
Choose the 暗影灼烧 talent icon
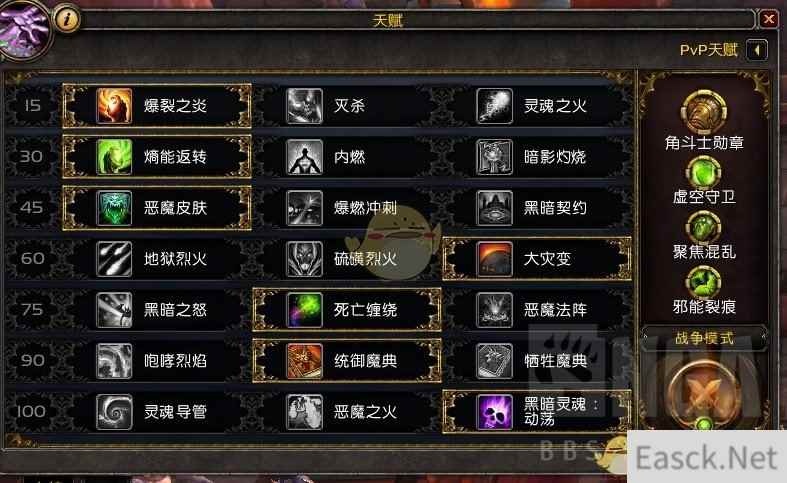tap(494, 157)
